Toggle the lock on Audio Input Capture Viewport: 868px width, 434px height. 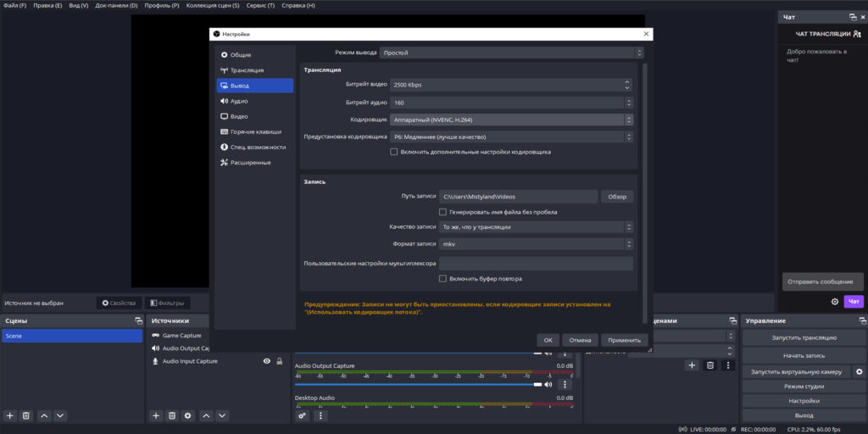[280, 361]
